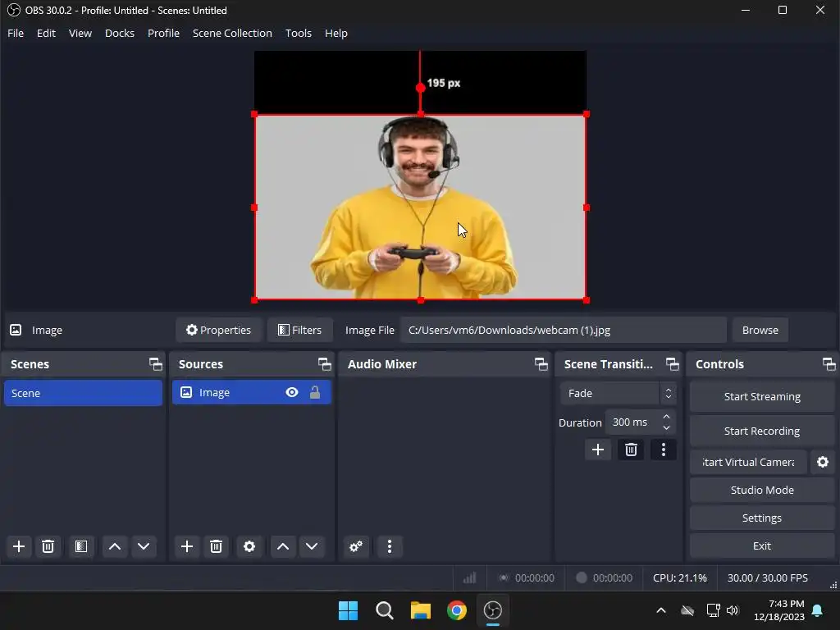Increase transition duration with up arrow
This screenshot has height=630, width=840.
(666, 418)
